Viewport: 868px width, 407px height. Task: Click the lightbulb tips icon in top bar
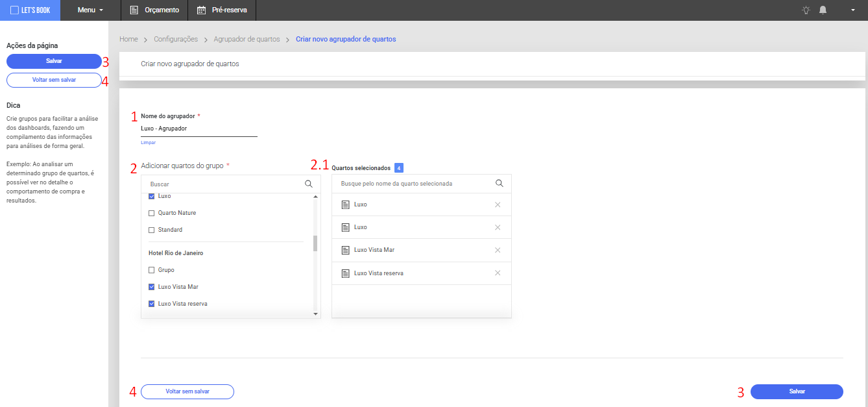pos(806,10)
